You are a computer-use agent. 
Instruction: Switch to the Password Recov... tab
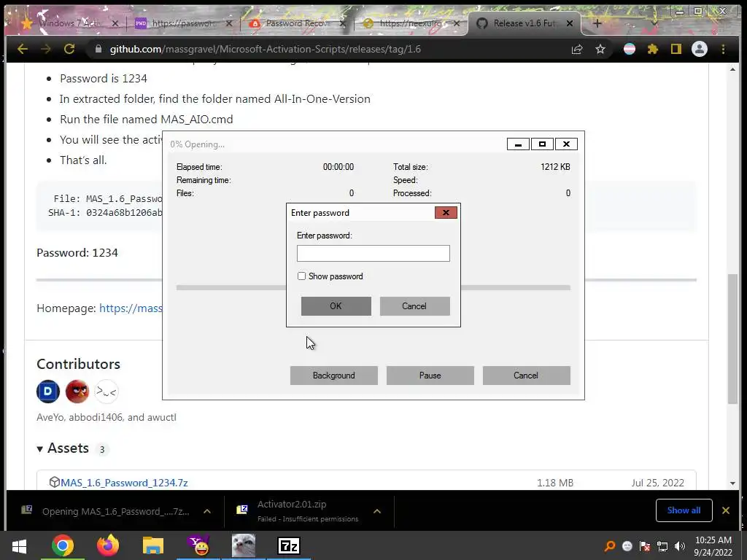pos(296,23)
